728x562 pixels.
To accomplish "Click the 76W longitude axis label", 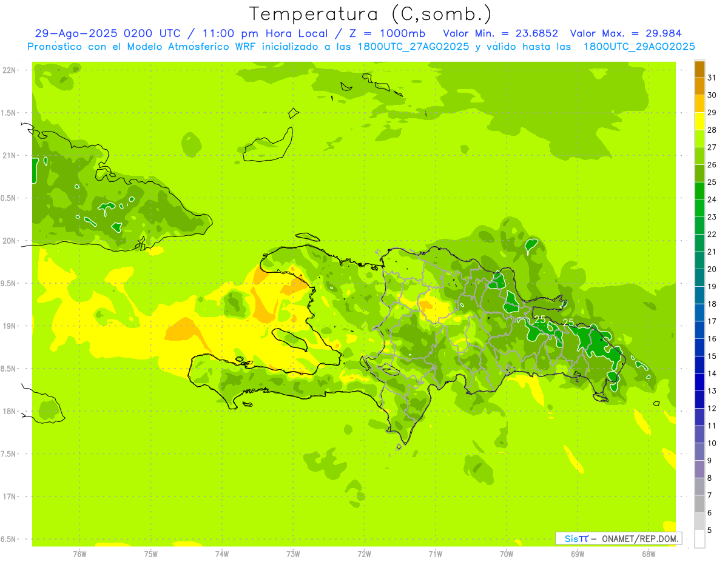I will pyautogui.click(x=79, y=554).
